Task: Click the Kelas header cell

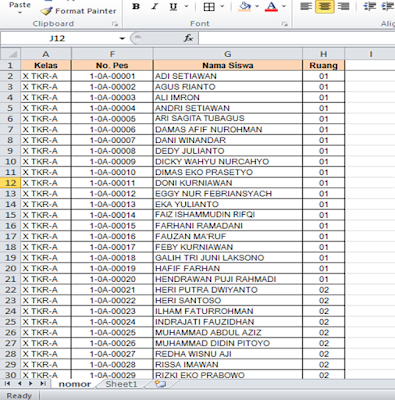Action: (x=46, y=65)
